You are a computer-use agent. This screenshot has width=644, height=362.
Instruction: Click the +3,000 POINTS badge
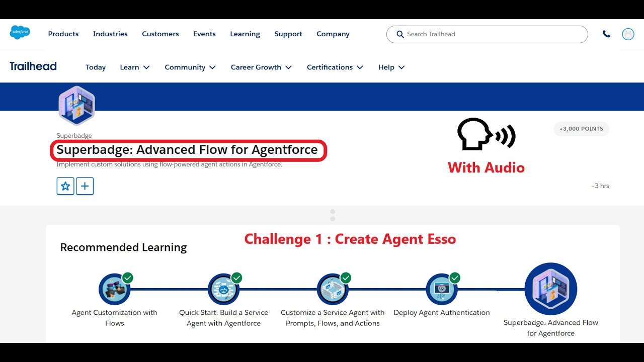point(581,129)
